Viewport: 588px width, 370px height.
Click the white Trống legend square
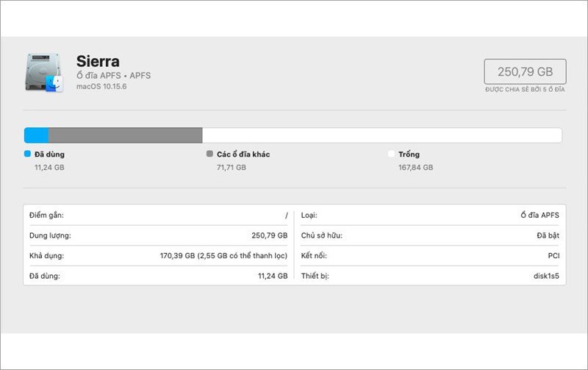392,154
